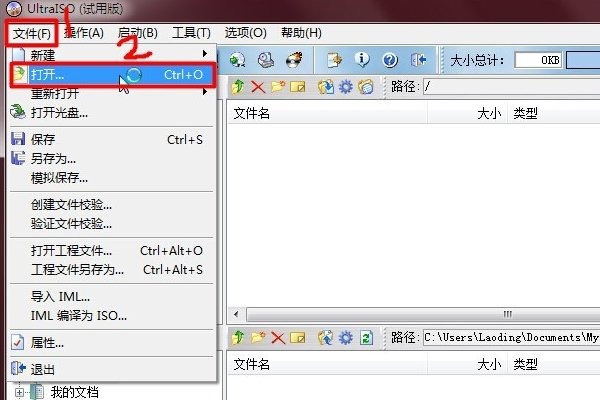Image resolution: width=600 pixels, height=400 pixels.
Task: Click the Add files icon in the local pane toolbar
Action: pos(325,338)
